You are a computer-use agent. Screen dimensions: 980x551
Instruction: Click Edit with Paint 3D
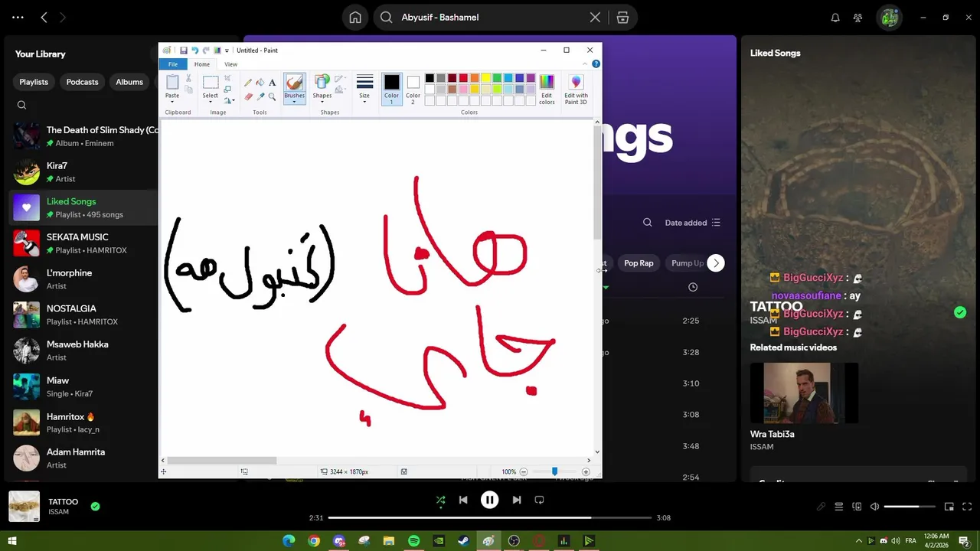(x=577, y=90)
